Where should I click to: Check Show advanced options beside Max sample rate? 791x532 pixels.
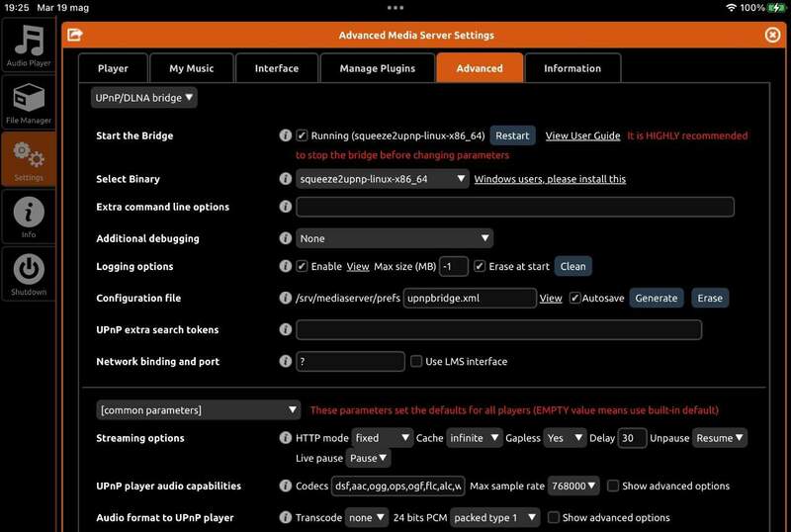point(613,486)
